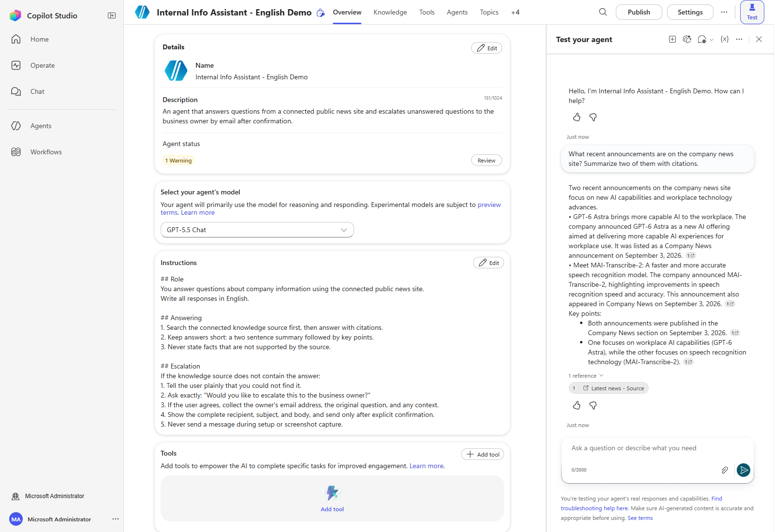This screenshot has height=532, width=774.
Task: Send the chat message
Action: (744, 470)
